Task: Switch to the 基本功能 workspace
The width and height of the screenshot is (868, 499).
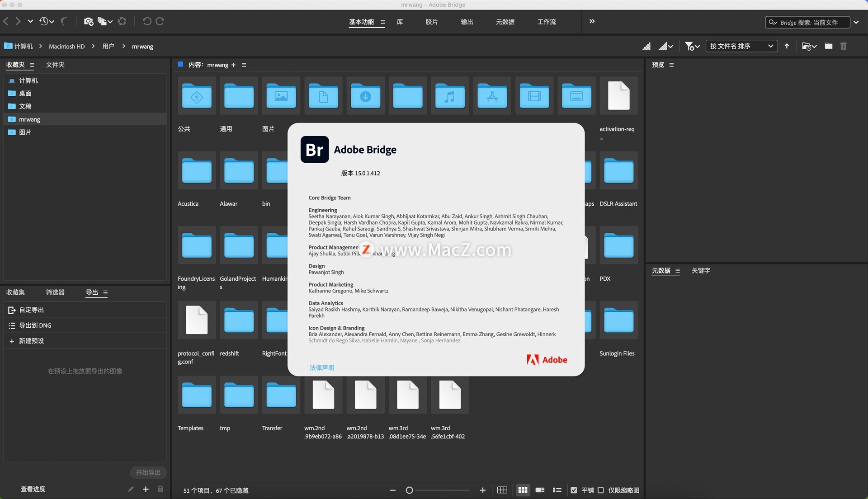Action: click(361, 22)
